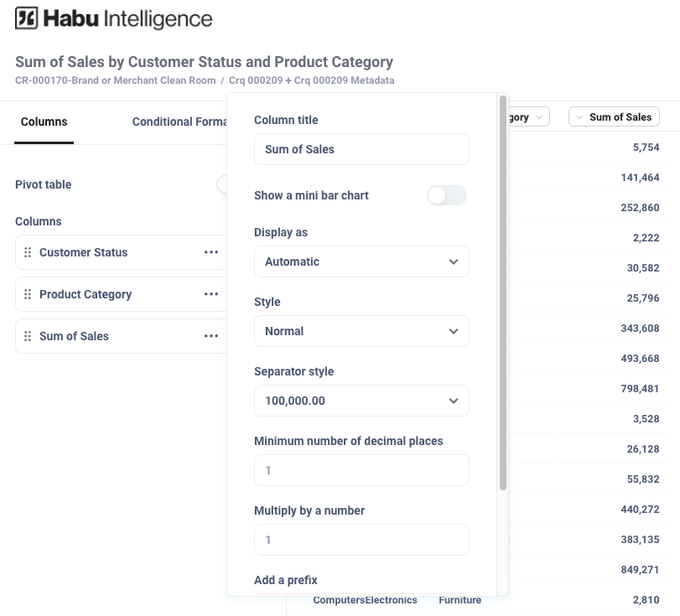This screenshot has width=680, height=616.
Task: Switch to the Columns tab
Action: point(44,122)
